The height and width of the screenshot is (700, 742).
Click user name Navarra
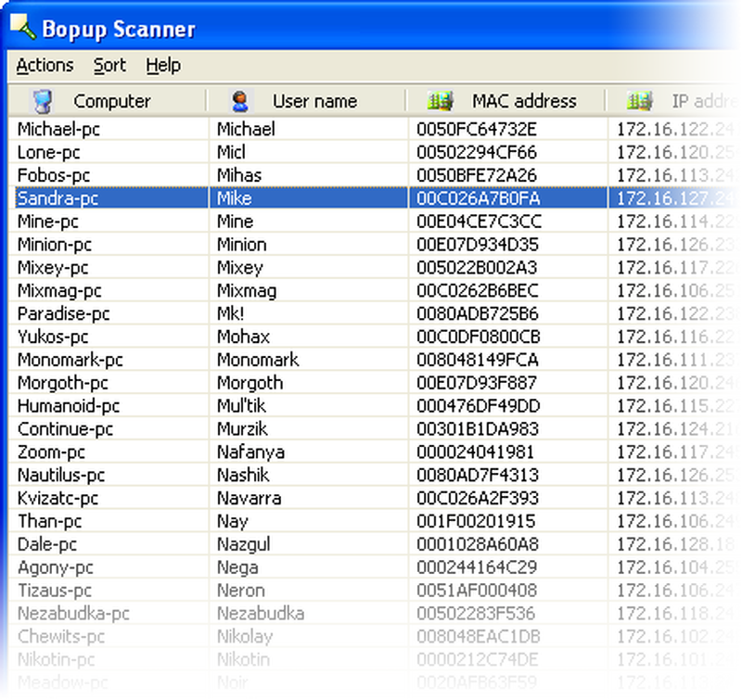(x=249, y=499)
